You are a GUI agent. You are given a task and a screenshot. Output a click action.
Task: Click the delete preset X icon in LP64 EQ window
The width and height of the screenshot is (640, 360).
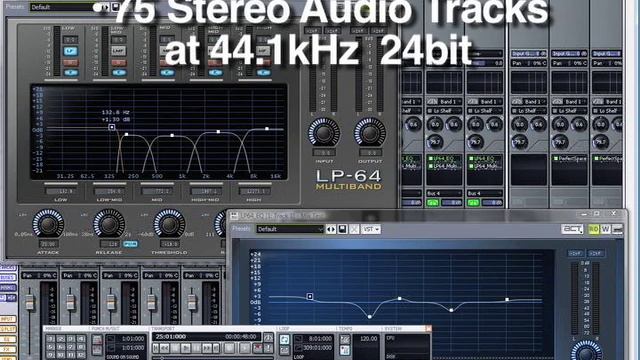354,229
